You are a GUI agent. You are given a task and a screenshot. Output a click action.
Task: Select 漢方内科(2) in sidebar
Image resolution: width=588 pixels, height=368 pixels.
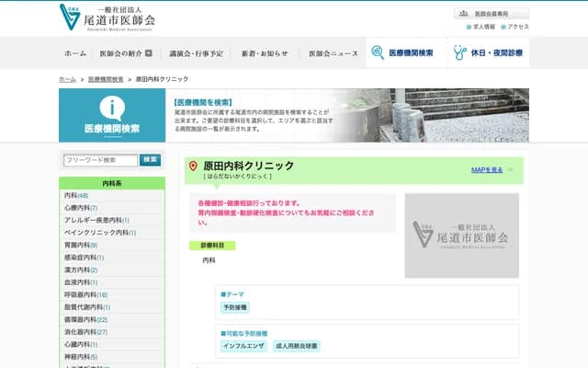pyautogui.click(x=81, y=270)
